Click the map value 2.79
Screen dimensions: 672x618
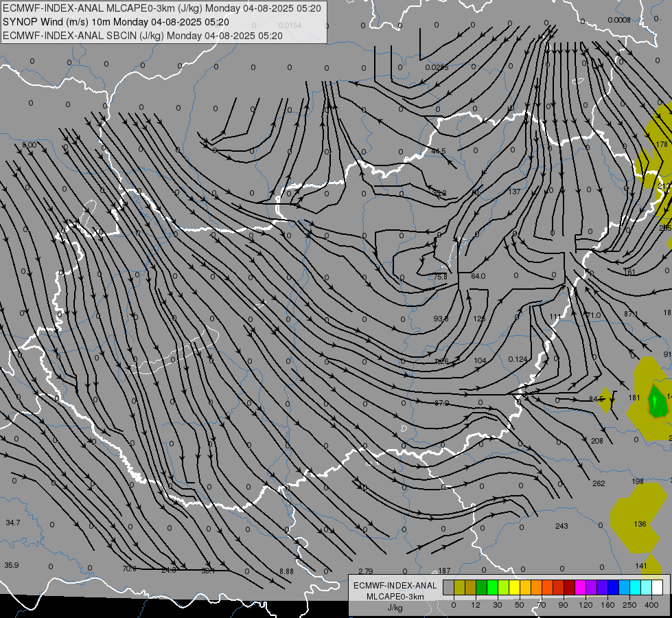[366, 571]
